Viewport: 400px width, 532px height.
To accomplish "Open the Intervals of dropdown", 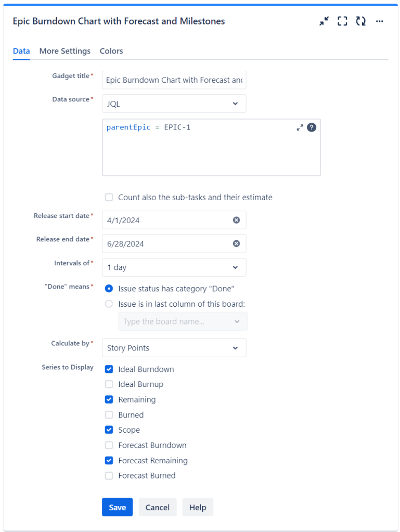I will click(174, 267).
